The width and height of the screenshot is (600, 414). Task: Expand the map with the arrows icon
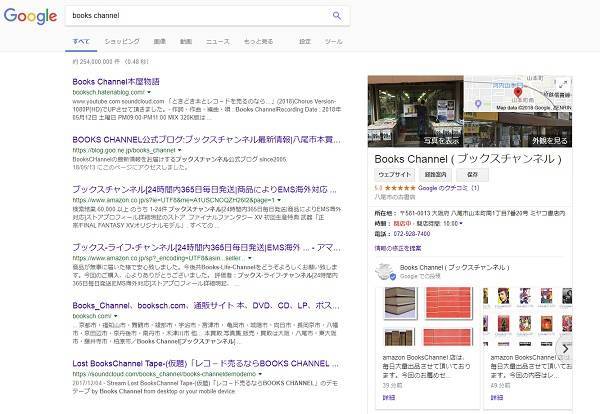[562, 85]
